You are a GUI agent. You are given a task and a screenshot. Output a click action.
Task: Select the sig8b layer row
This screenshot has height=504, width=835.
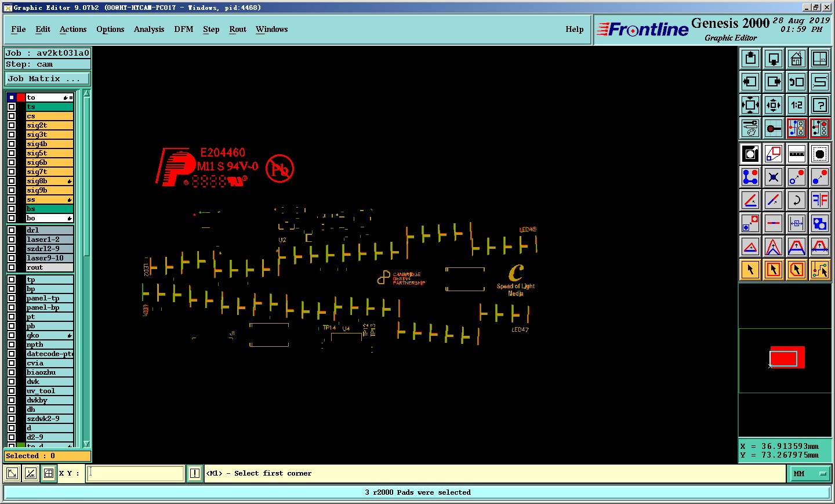49,181
